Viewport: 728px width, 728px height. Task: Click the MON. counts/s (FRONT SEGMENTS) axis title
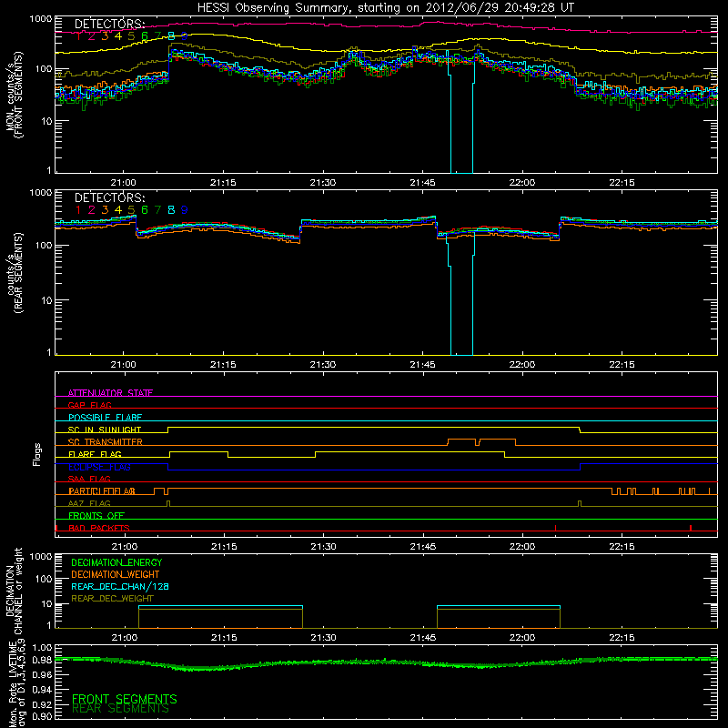pos(14,95)
